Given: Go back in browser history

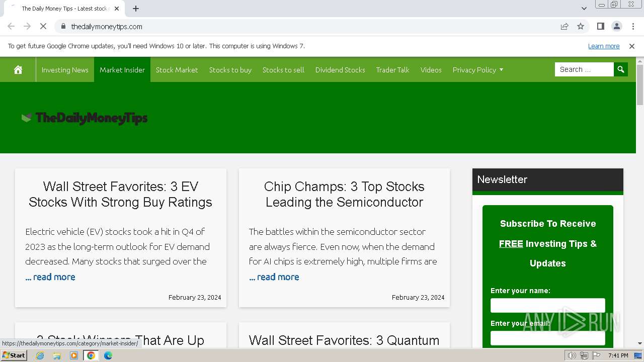Looking at the screenshot, I should pyautogui.click(x=11, y=26).
